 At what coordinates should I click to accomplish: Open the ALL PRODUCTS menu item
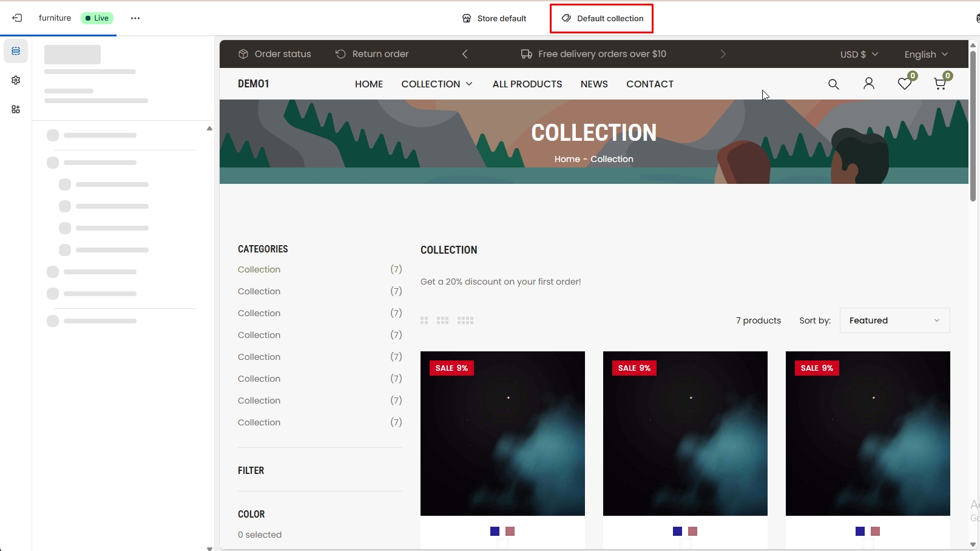(x=527, y=84)
